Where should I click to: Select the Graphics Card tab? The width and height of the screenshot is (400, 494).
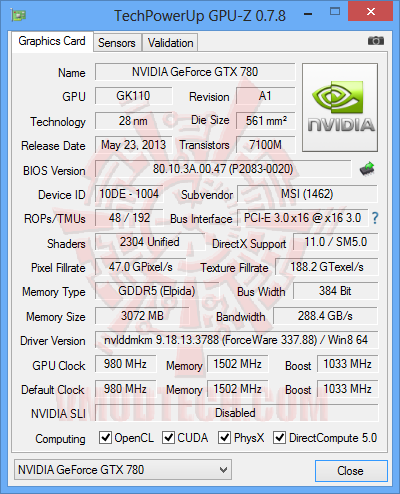click(x=52, y=41)
